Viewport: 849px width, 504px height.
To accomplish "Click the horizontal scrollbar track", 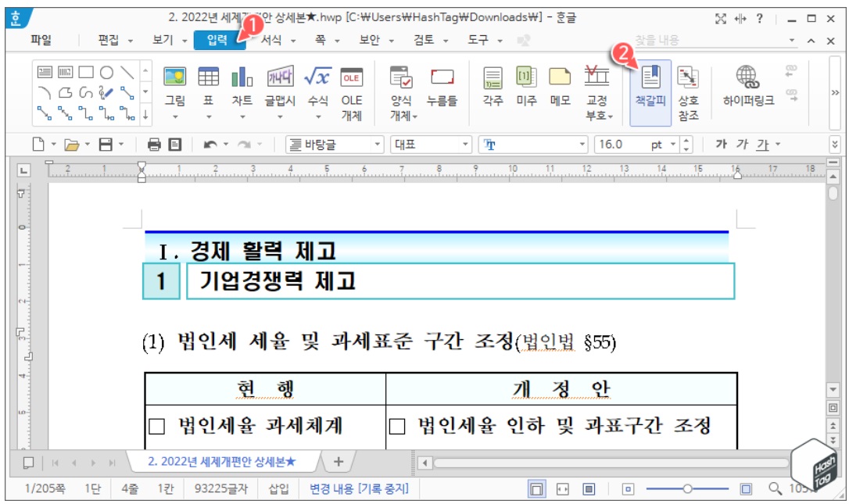I will pyautogui.click(x=611, y=463).
